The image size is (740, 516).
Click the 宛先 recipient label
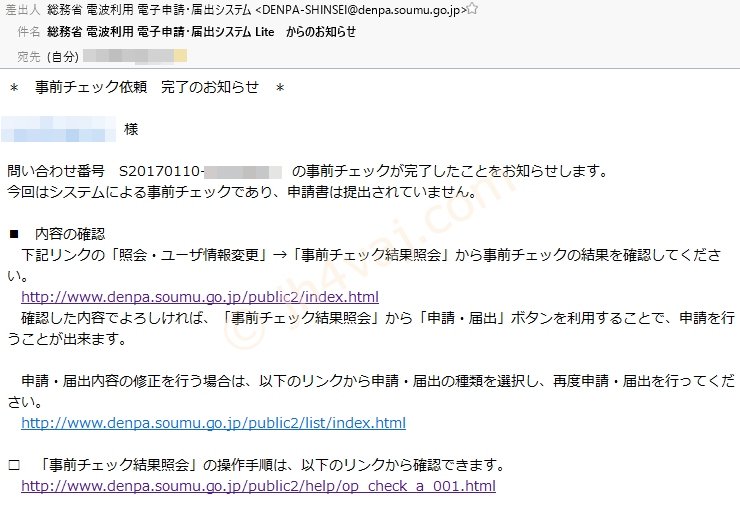[29, 57]
